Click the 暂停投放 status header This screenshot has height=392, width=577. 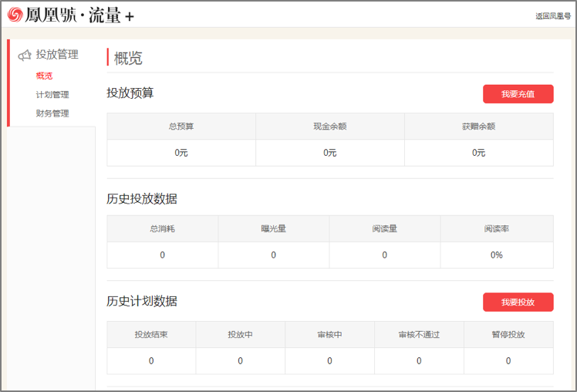click(x=508, y=336)
